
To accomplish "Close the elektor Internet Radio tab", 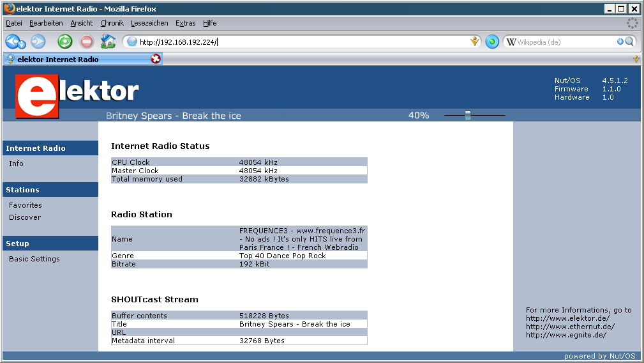I will (156, 59).
